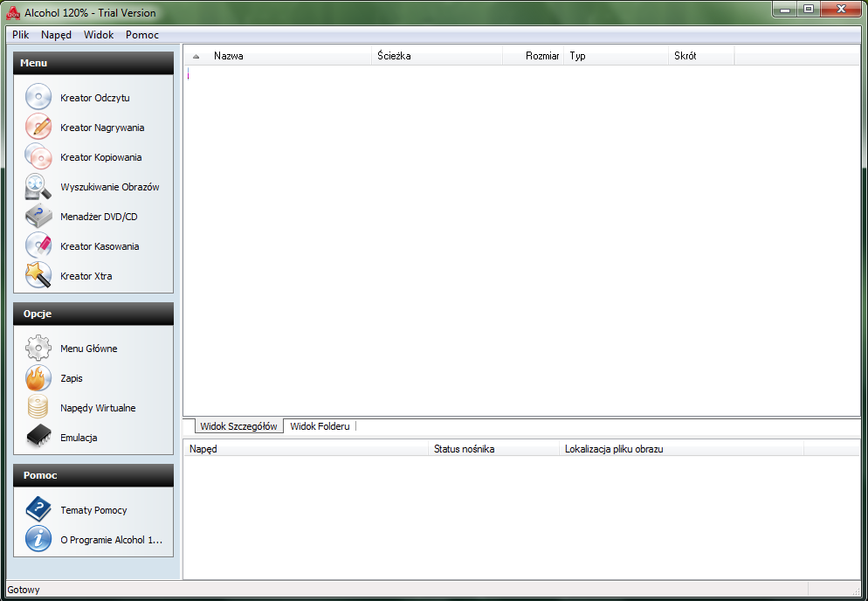868x601 pixels.
Task: Open Kreator Kopiowania text link
Action: pyautogui.click(x=100, y=157)
